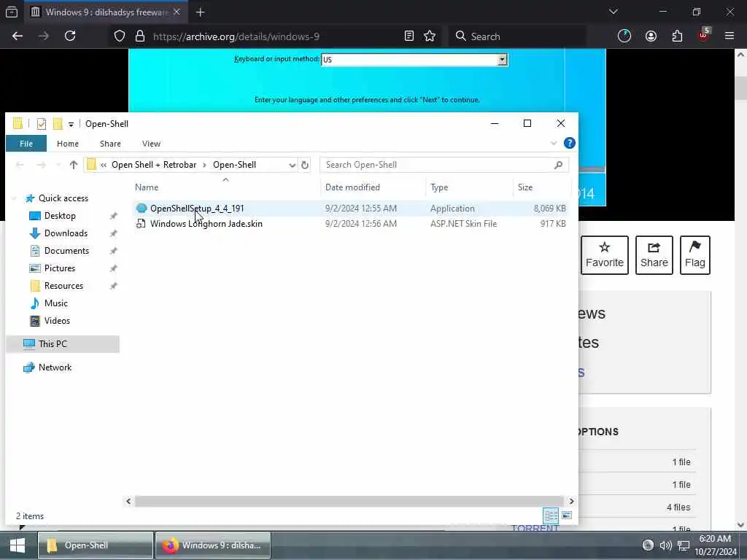The image size is (747, 560).
Task: Open OpenShellSetup_4_4_191 application file
Action: [197, 208]
